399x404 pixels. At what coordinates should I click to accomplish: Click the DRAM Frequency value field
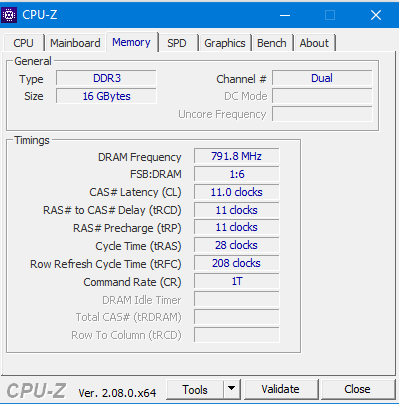point(236,156)
